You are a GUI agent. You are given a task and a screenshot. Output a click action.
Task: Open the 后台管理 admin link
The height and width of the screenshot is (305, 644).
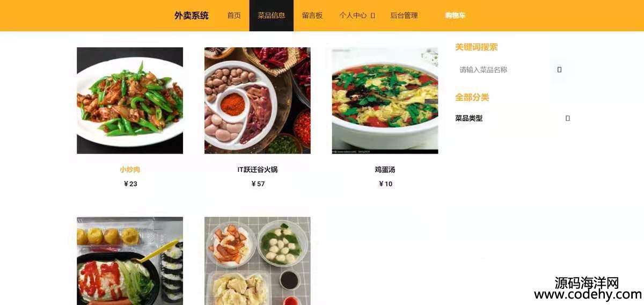(x=404, y=16)
